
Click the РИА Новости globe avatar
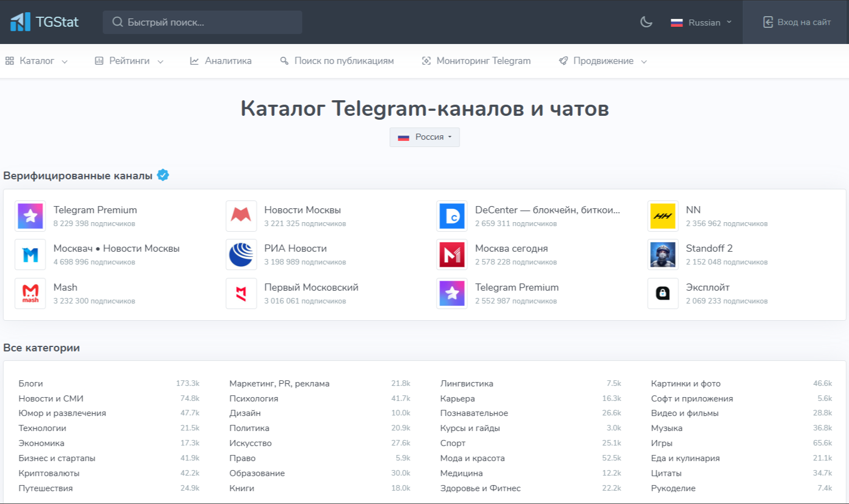241,255
